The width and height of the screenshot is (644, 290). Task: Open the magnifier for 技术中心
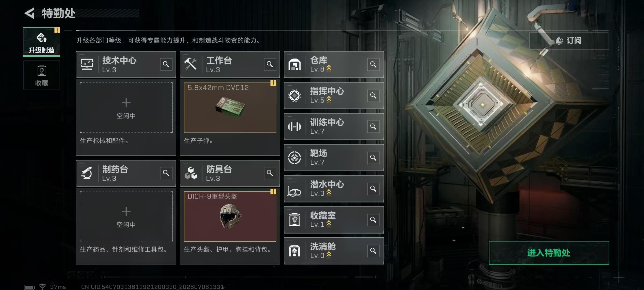tap(166, 64)
